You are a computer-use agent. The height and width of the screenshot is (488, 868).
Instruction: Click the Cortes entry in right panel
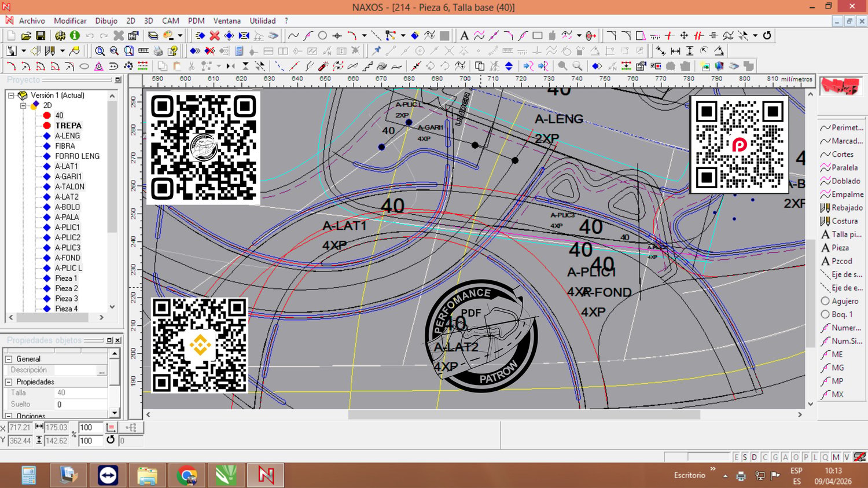coord(842,155)
